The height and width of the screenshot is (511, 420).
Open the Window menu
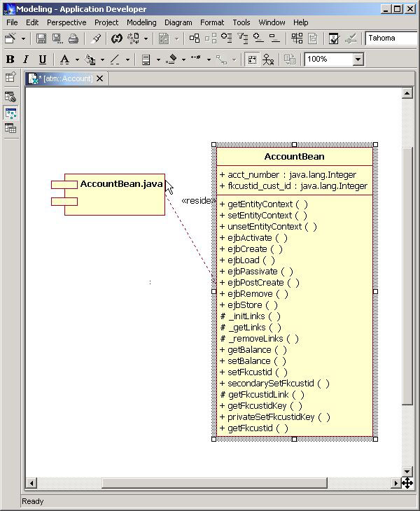(272, 22)
